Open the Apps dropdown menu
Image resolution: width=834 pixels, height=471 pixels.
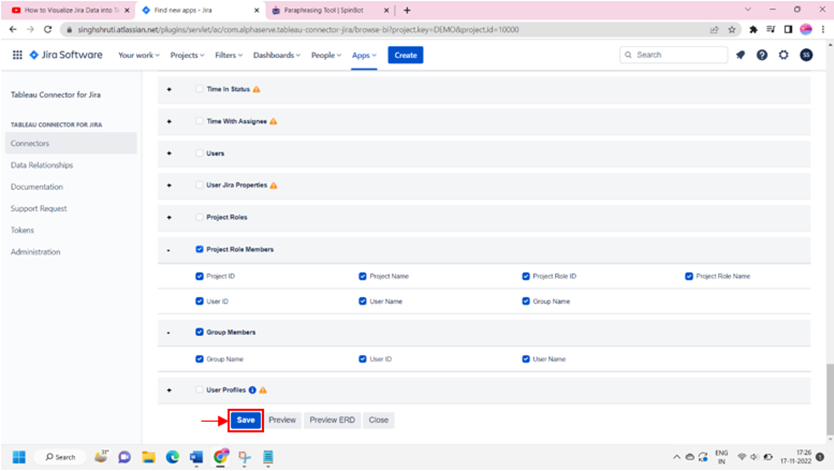pos(364,55)
